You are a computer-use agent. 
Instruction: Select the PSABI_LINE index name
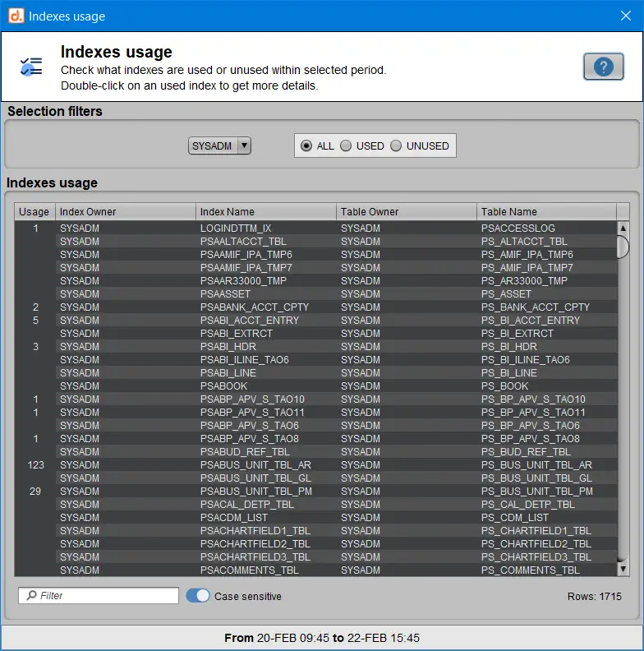[x=228, y=373]
